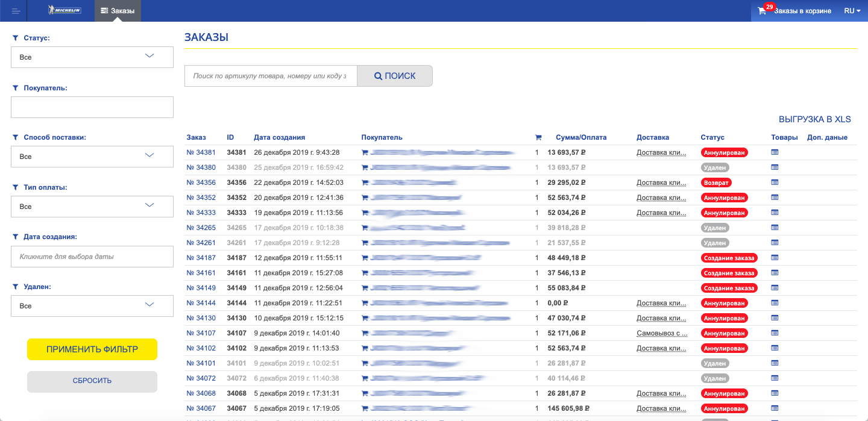The width and height of the screenshot is (868, 421).
Task: Open products list icon for order 34333
Action: pos(775,213)
